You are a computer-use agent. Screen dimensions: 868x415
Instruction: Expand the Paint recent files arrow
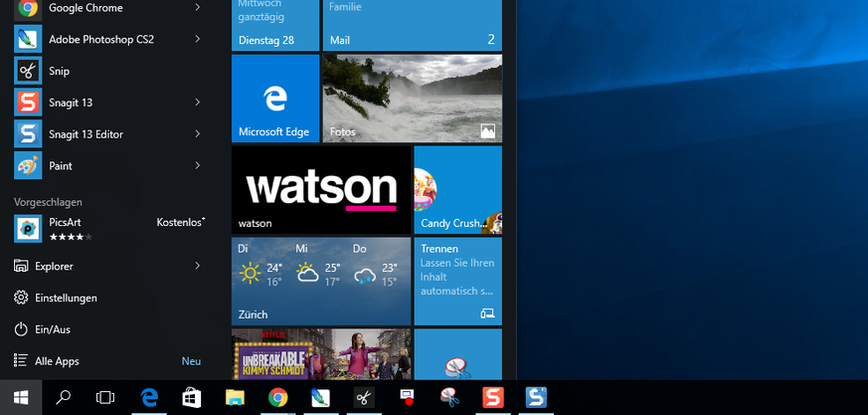[197, 165]
